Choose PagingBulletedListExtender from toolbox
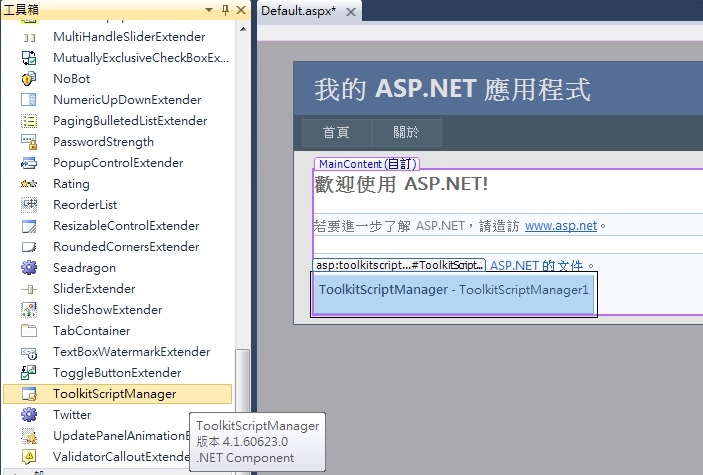703x475 pixels. click(x=130, y=121)
